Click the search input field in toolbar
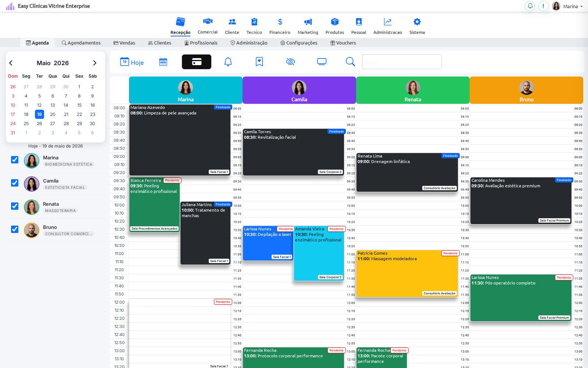Screen dimensions: 588x368 (402, 62)
